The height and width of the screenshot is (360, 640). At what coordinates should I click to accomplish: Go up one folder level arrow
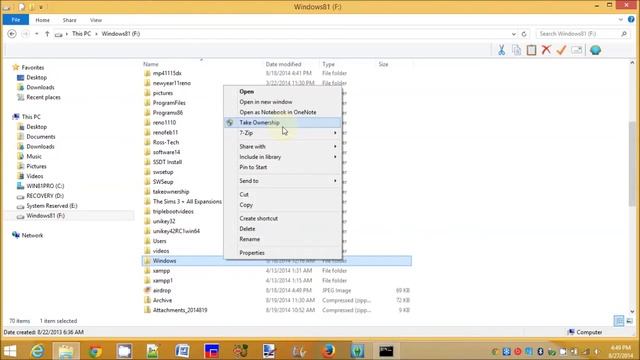point(47,34)
